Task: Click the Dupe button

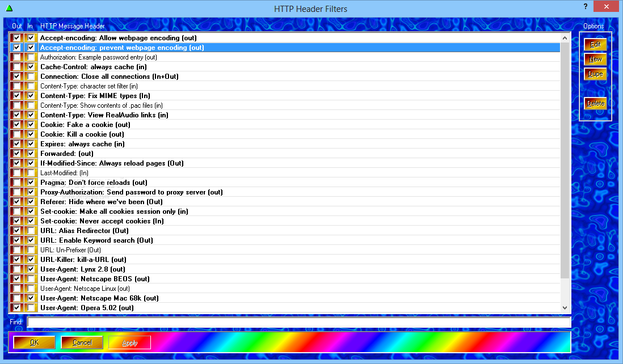Action: [x=595, y=74]
